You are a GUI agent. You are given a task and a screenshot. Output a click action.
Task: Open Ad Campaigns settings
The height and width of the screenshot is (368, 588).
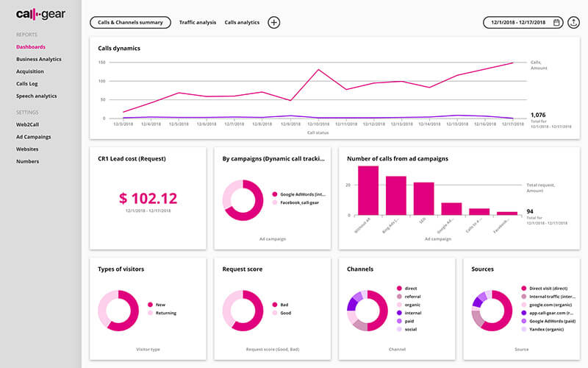[34, 137]
